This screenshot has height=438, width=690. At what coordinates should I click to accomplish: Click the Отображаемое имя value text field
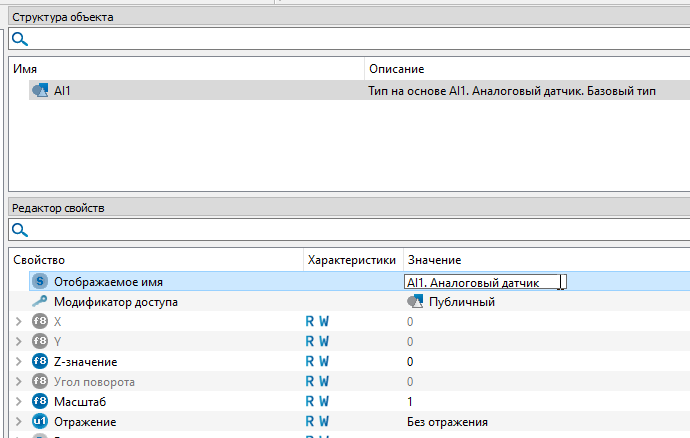coord(483,283)
